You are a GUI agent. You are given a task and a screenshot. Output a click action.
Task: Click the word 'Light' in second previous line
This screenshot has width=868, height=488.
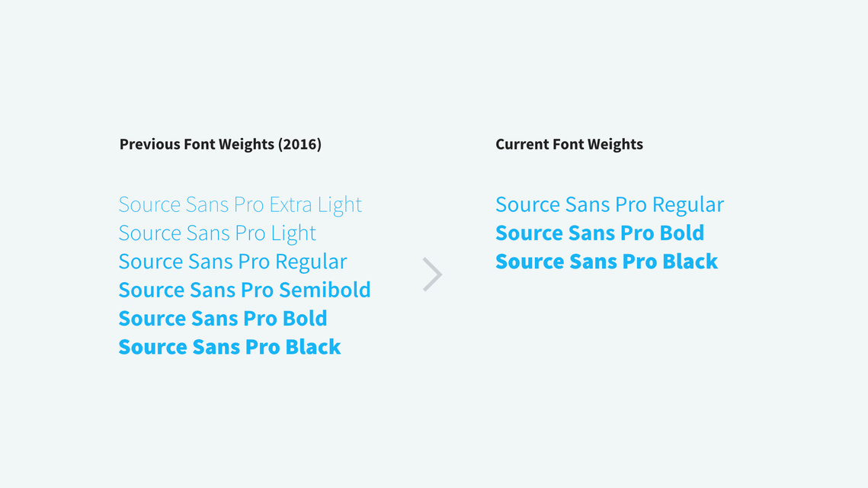coord(293,233)
